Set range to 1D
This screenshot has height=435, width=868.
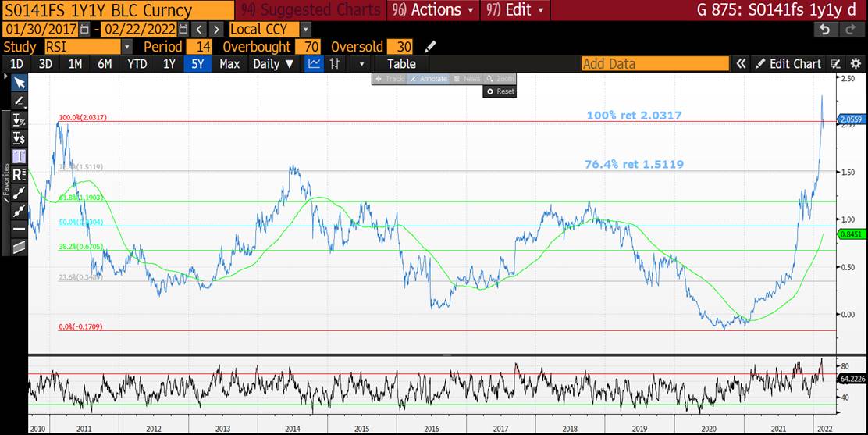coord(16,64)
